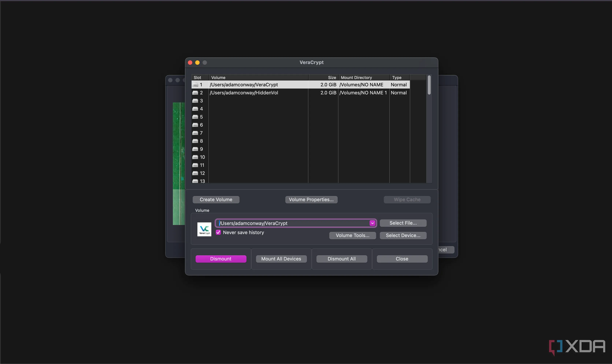The width and height of the screenshot is (612, 364).
Task: Click Select Device... button
Action: coord(403,235)
